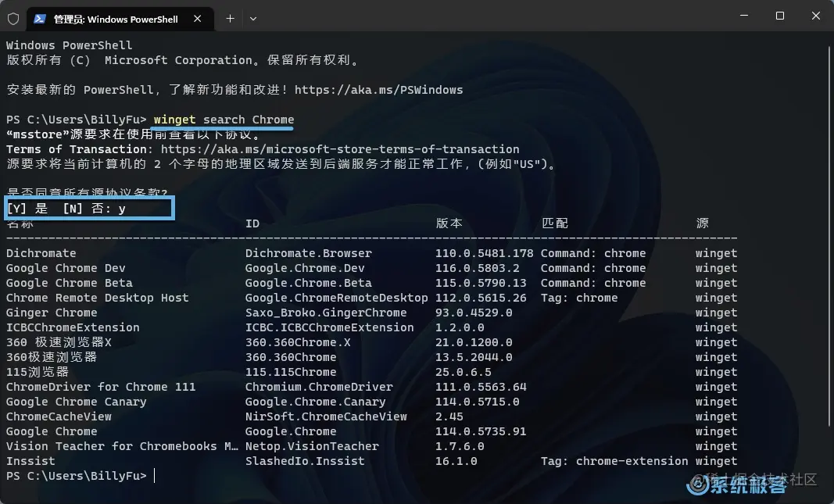Click the name 'ChromeDriver for Chrome 111'

click(101, 387)
